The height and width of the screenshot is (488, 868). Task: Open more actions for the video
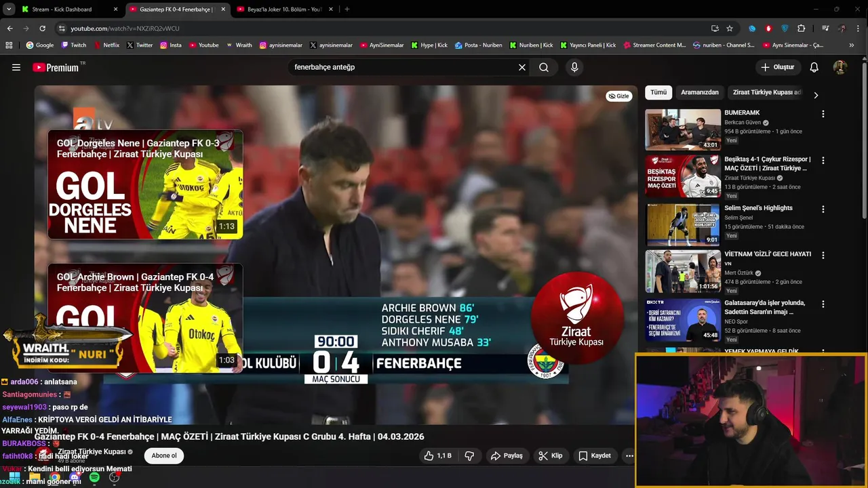tap(629, 455)
